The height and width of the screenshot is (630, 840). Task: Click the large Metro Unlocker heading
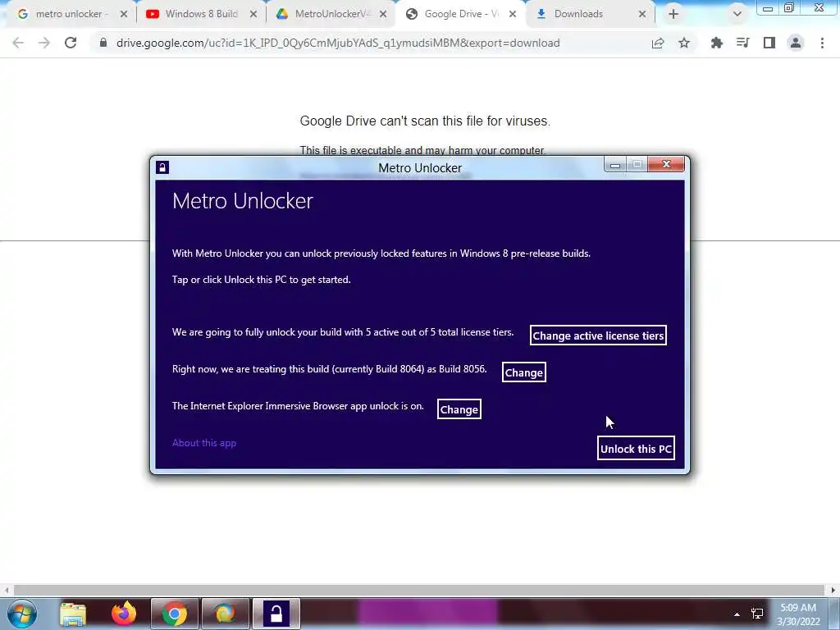[x=243, y=201]
